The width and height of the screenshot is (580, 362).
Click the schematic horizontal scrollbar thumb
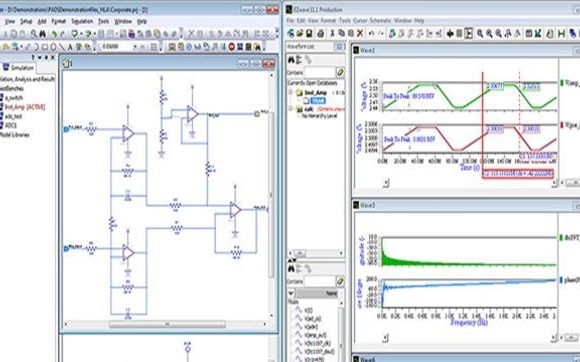(x=167, y=324)
